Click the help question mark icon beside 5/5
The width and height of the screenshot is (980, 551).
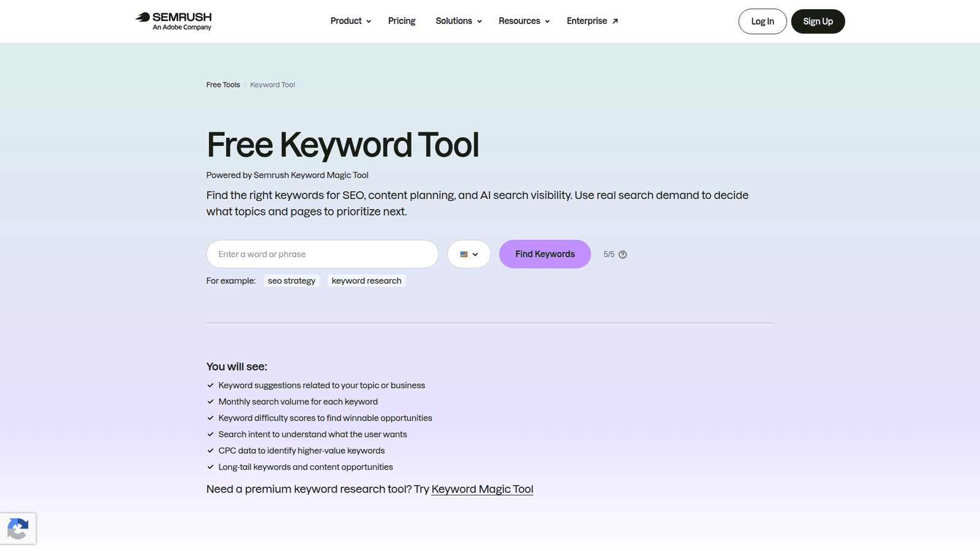coord(622,255)
